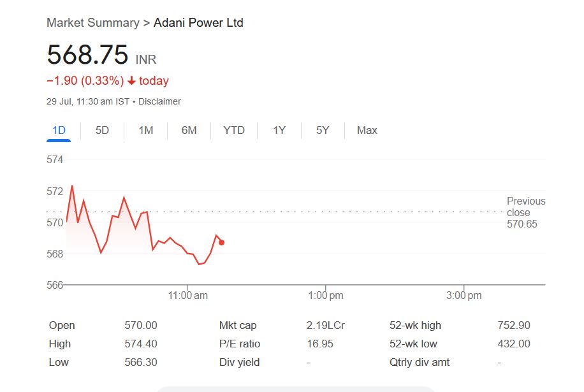Open the Market Summary link
Image resolution: width=584 pixels, height=392 pixels.
coord(92,23)
